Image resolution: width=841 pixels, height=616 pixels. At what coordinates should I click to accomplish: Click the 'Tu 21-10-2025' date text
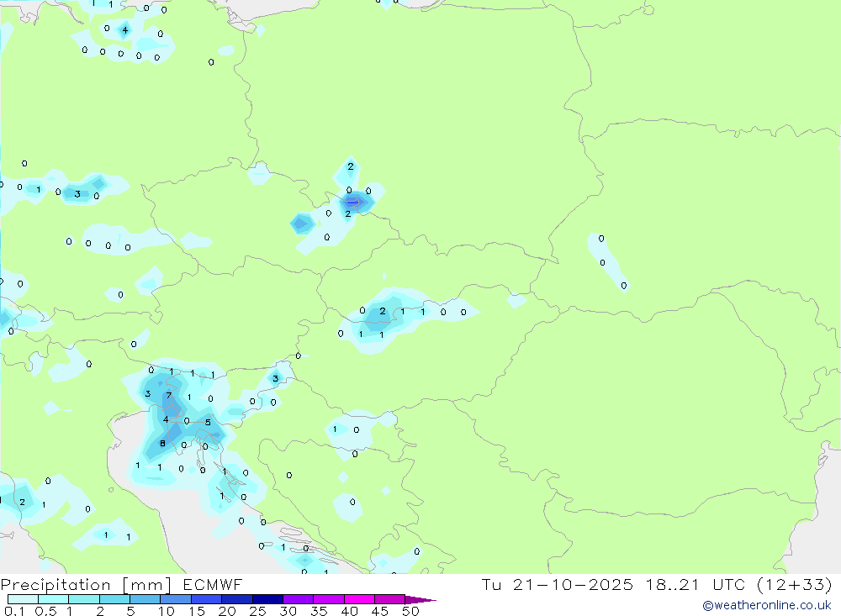pyautogui.click(x=558, y=584)
